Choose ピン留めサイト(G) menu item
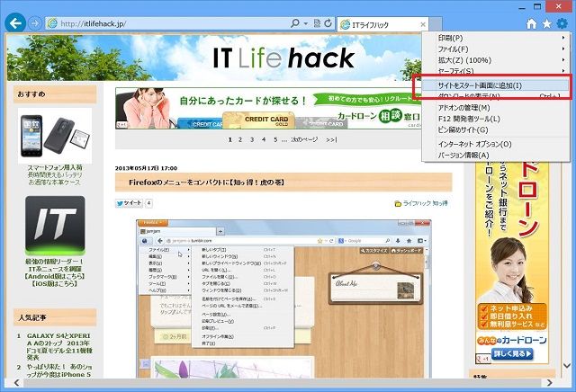The image size is (576, 392). 496,129
